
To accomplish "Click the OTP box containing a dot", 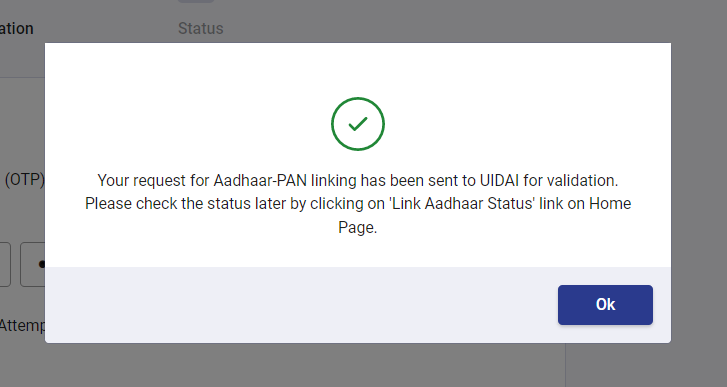I will [32, 264].
